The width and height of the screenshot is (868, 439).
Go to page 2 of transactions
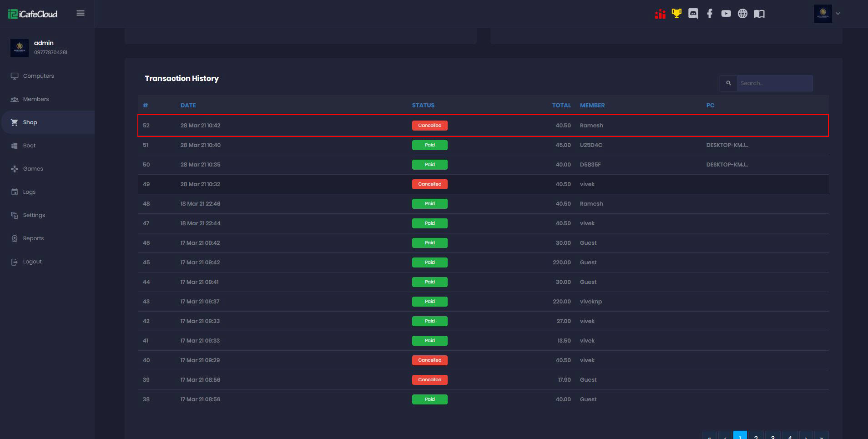pyautogui.click(x=756, y=436)
